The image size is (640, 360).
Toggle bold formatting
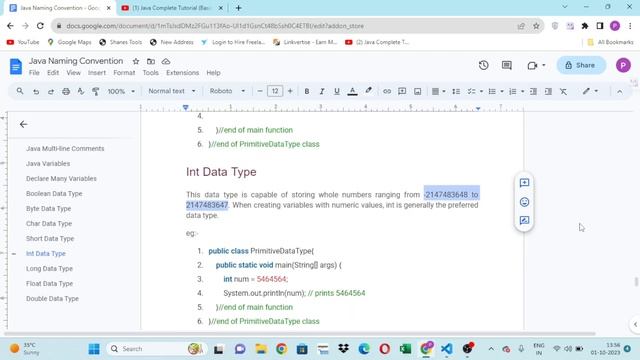click(307, 91)
